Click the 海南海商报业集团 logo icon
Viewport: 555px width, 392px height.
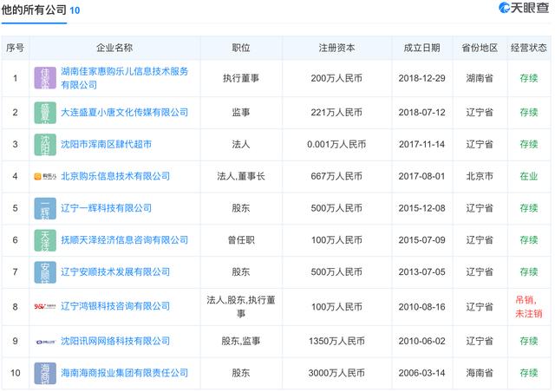point(44,373)
